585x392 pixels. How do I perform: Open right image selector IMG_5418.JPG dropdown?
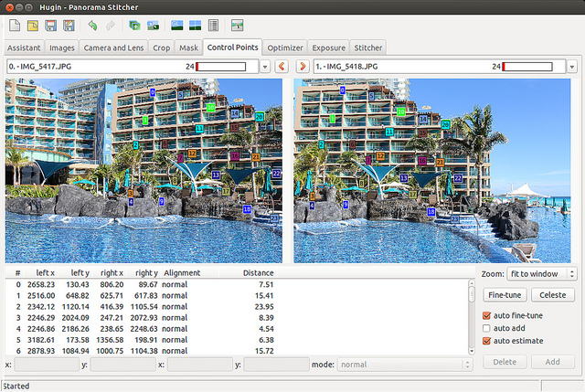point(572,67)
